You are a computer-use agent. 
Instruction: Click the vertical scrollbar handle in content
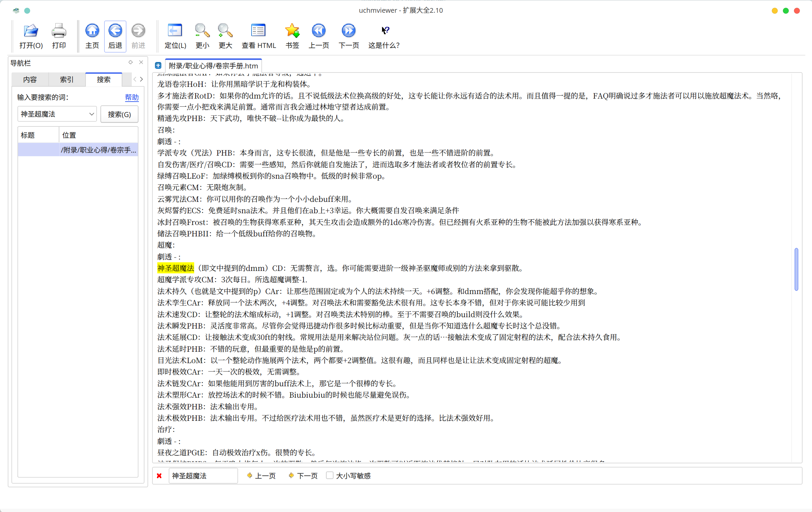[796, 269]
